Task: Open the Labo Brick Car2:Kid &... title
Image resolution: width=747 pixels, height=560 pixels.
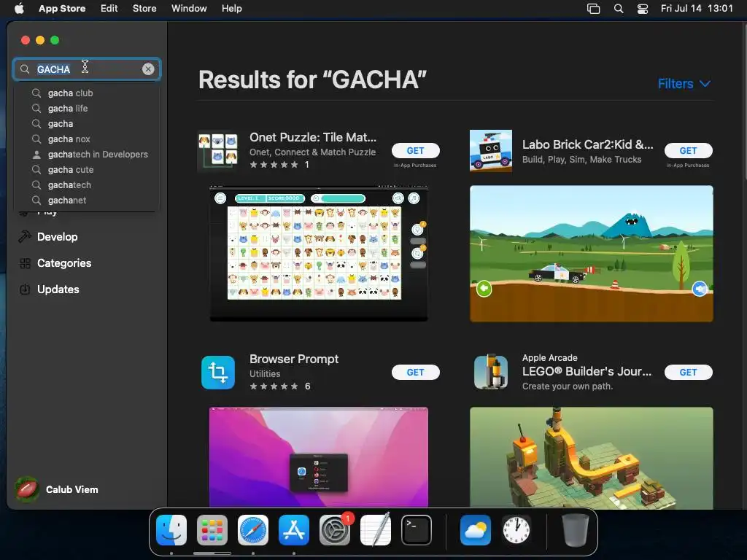Action: pyautogui.click(x=588, y=144)
